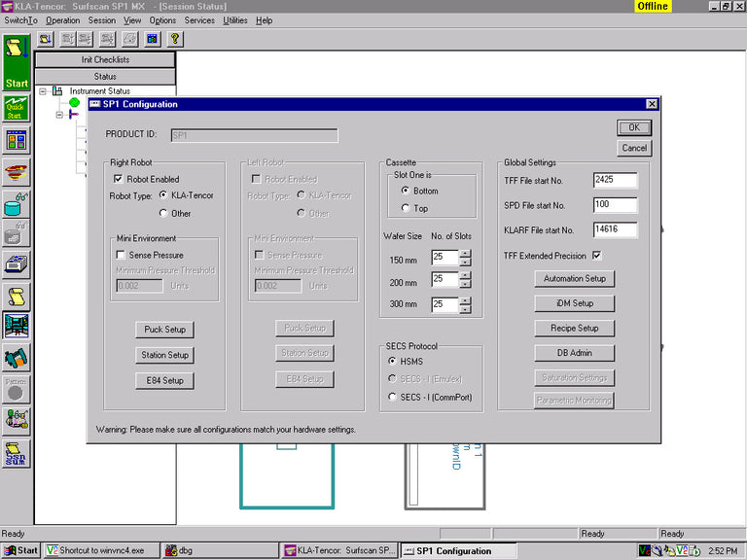Choose SECS - I (CommPort) protocol
Viewport: 747px width, 560px height.
392,397
